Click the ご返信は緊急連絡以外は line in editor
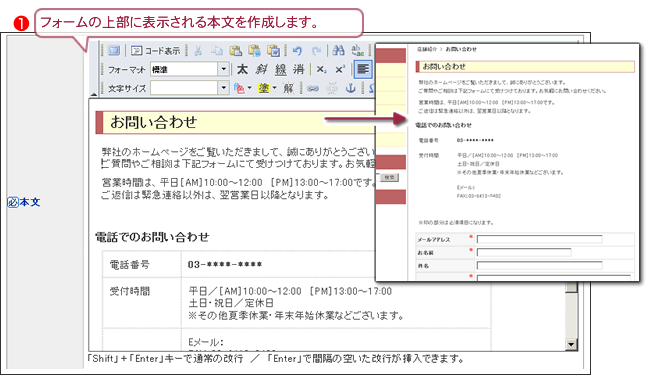The width and height of the screenshot is (650, 392). click(215, 195)
